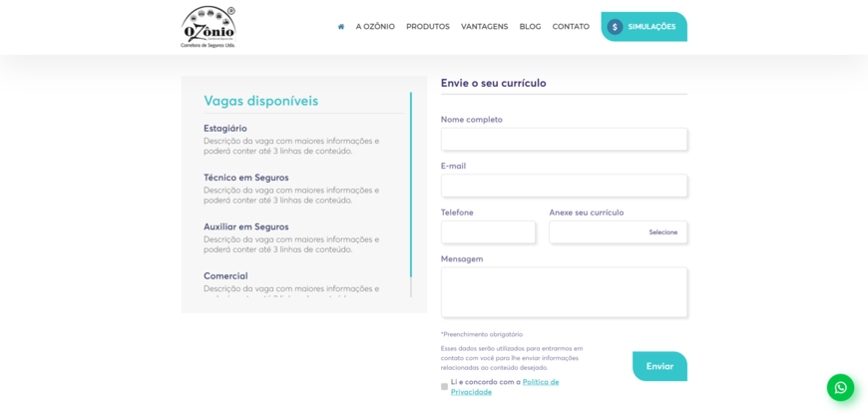
Task: Click inside the Mensagem text area
Action: click(x=564, y=292)
